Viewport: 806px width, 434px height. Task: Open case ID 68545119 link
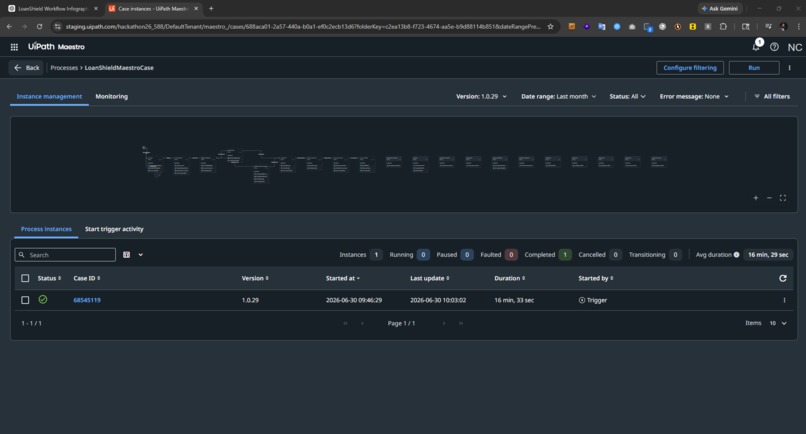87,300
